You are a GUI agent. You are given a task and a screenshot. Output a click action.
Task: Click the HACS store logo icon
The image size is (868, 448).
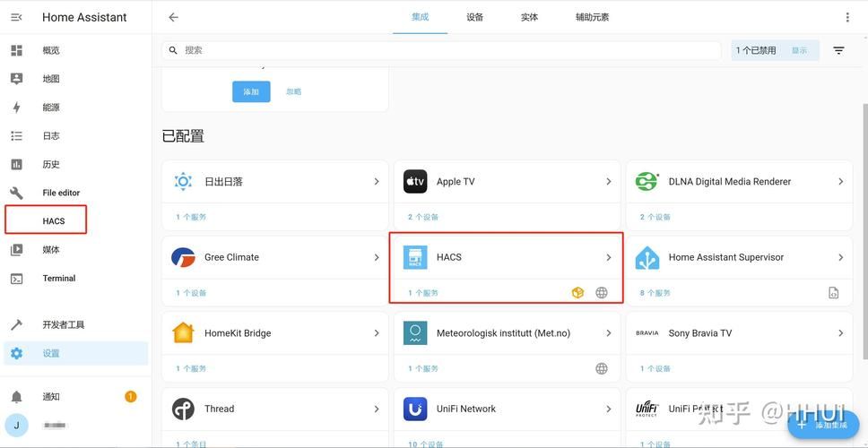[x=415, y=257]
